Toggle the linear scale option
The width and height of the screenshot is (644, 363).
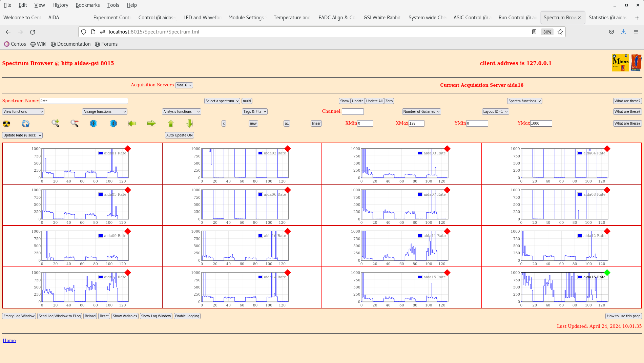coord(316,123)
